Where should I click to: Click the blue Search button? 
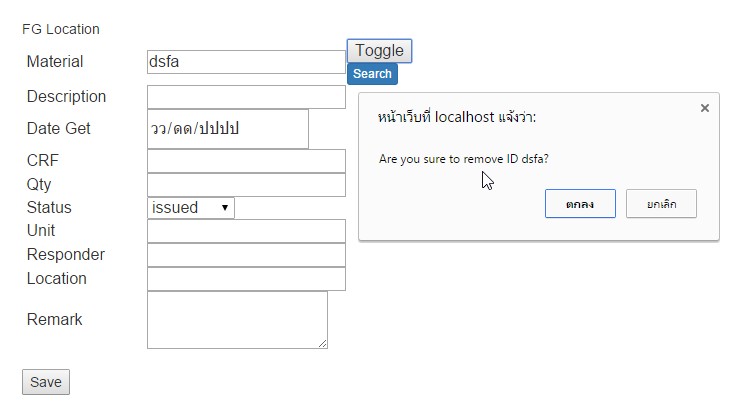[372, 74]
